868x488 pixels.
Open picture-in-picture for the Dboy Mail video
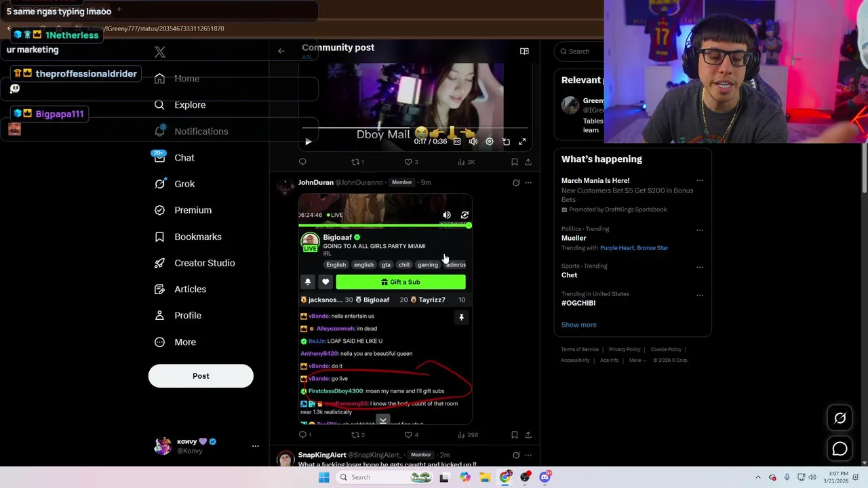pyautogui.click(x=506, y=142)
